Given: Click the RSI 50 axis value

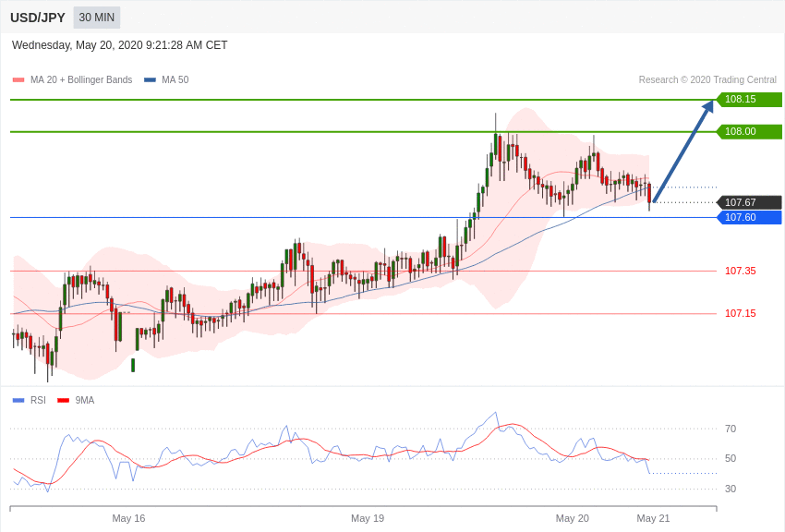Looking at the screenshot, I should [x=731, y=458].
